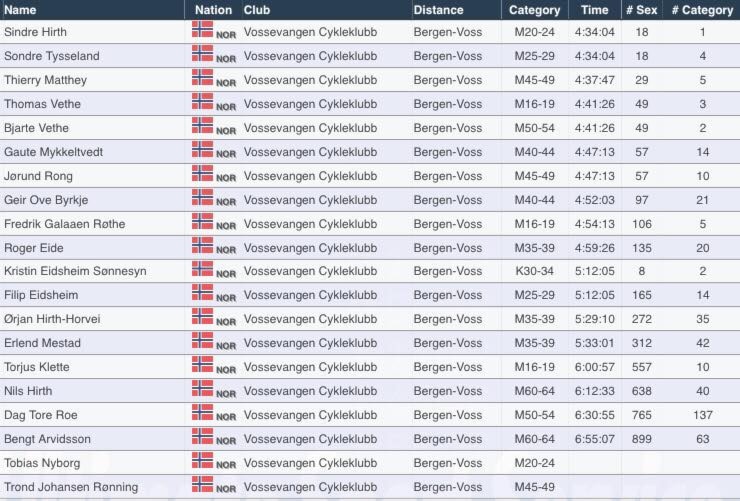Viewport: 740px width, 501px height.
Task: Click the Norwegian flag in Sindre Hirth's row
Action: coord(202,29)
